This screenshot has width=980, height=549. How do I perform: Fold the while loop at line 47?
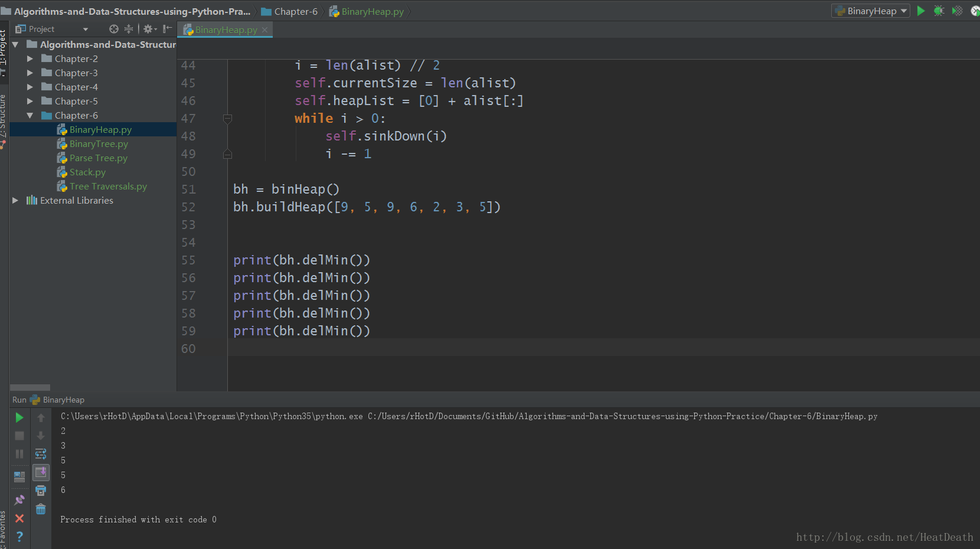[227, 119]
